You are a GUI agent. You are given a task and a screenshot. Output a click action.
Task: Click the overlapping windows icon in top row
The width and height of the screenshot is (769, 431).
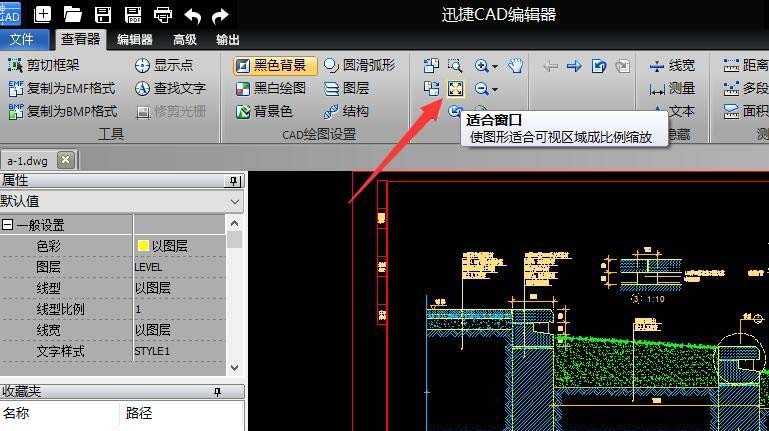click(431, 65)
